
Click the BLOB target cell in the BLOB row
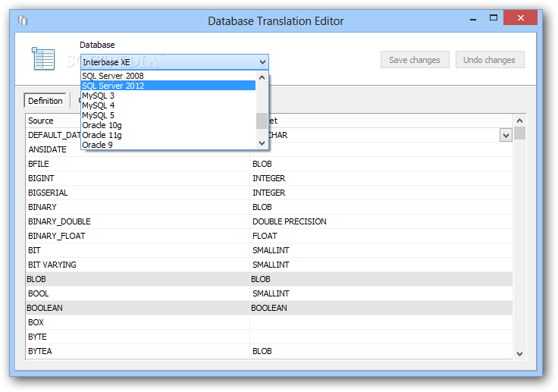click(381, 279)
